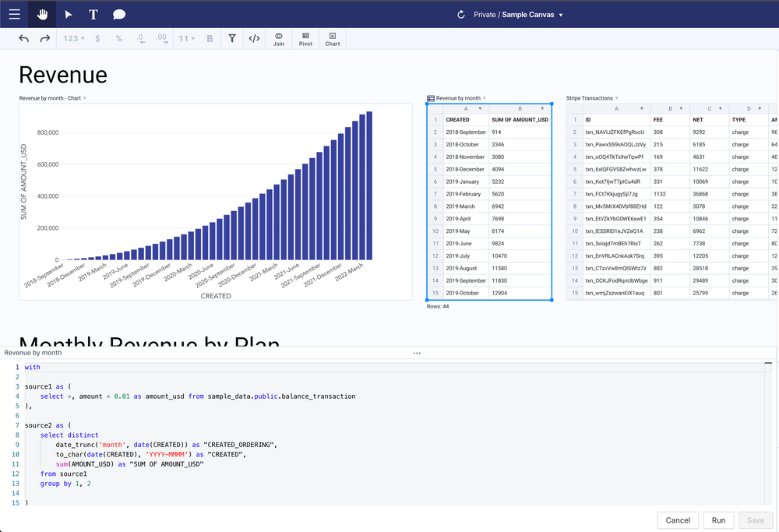The width and height of the screenshot is (779, 532).
Task: Select the Text tool
Action: pyautogui.click(x=92, y=14)
